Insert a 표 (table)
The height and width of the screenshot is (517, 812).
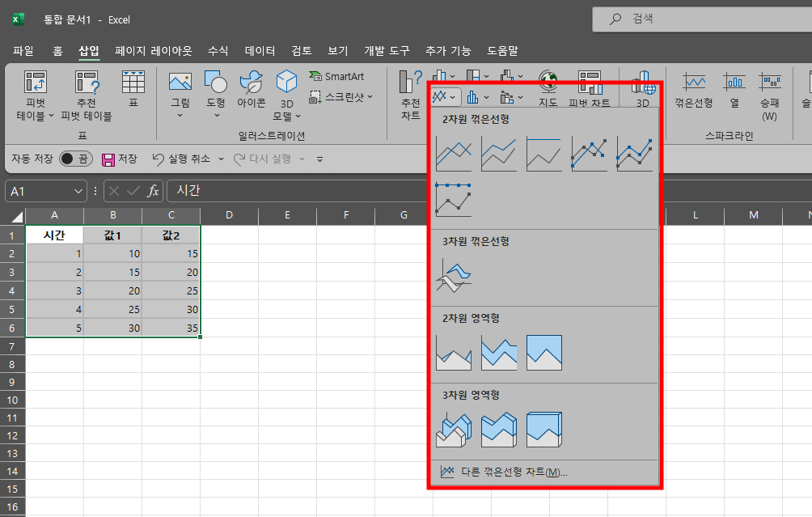133,88
